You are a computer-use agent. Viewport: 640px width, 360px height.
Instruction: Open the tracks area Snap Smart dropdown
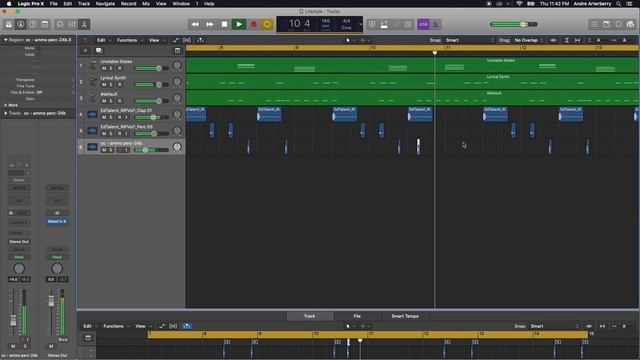click(x=470, y=40)
